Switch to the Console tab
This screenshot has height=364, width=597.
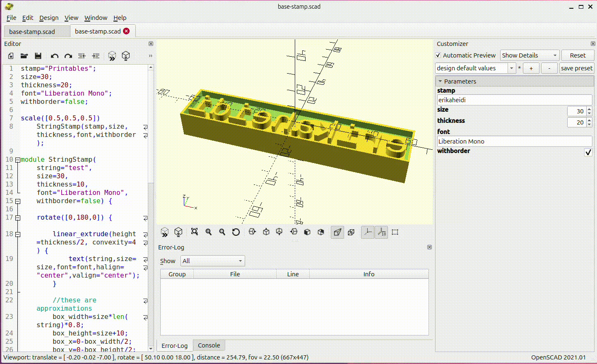pos(209,345)
